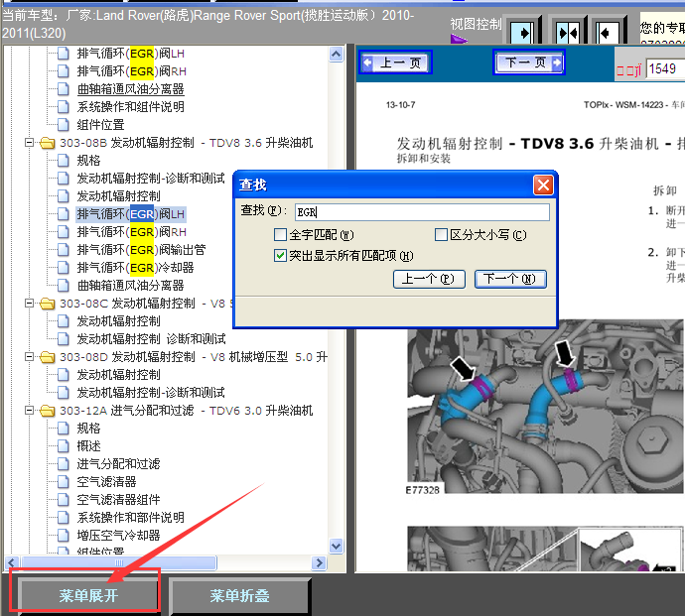Viewport: 685px width, 616px height.
Task: Select folder icon of 303-08D V8 机械增压型
Action: click(x=48, y=357)
